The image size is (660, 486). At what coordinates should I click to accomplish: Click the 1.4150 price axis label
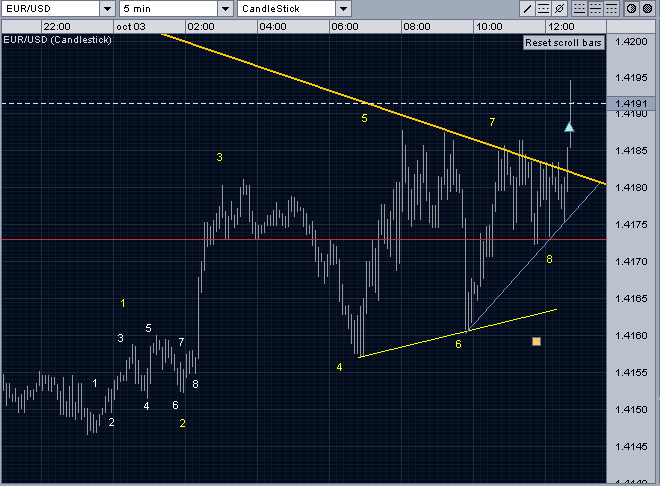[631, 409]
